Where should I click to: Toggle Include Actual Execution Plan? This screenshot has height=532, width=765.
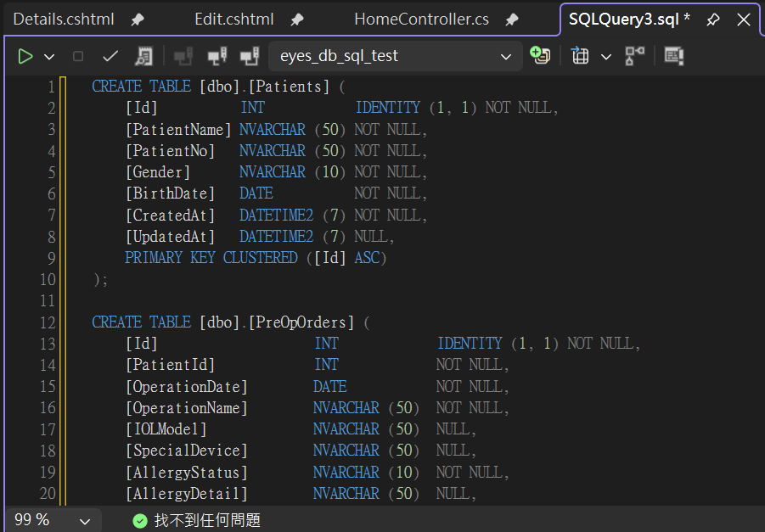pyautogui.click(x=635, y=56)
